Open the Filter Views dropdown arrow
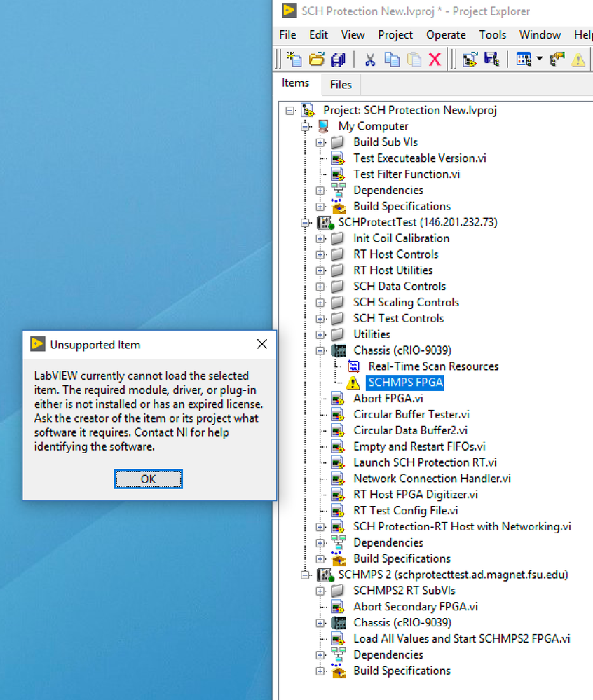This screenshot has width=593, height=700. click(x=540, y=59)
